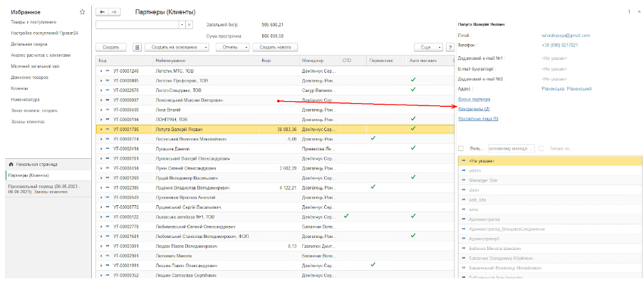The height and width of the screenshot is (285, 644).
Task: Go back with the left arrow
Action: 102,12
